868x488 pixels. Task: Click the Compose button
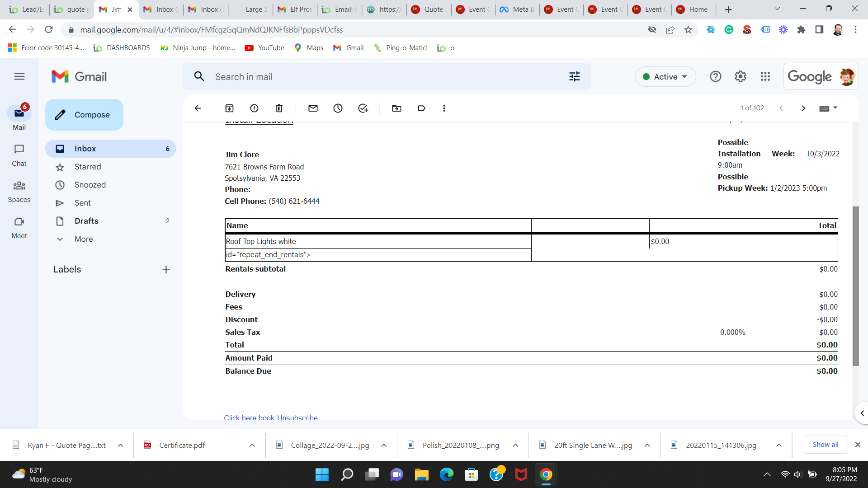coord(84,115)
